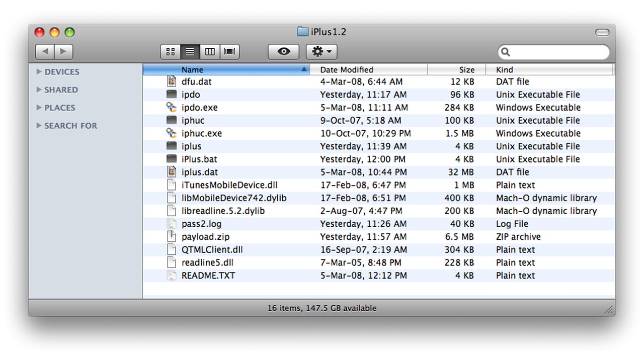The height and width of the screenshot is (362, 644).
Task: Select the iphuc executable icon
Action: (x=172, y=120)
